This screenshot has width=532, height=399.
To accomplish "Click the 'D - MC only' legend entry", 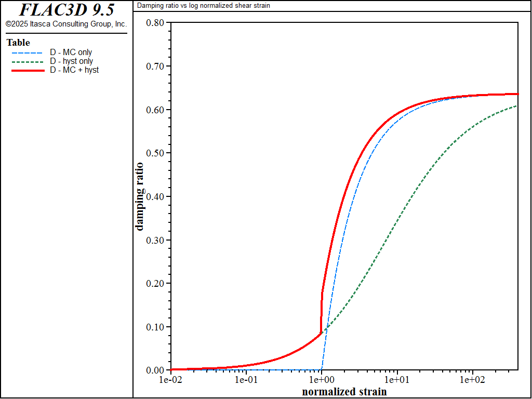I will click(x=71, y=52).
